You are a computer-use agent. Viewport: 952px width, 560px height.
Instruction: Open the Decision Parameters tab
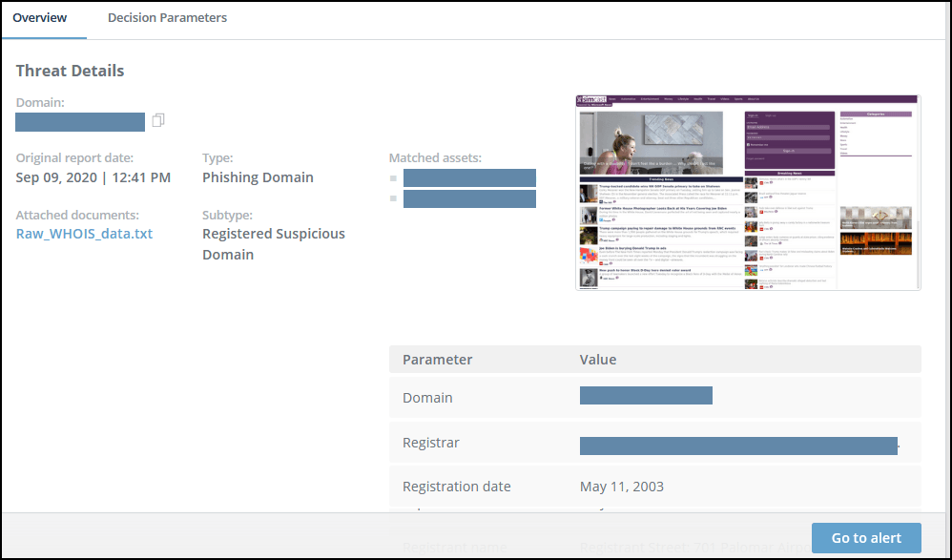[167, 18]
